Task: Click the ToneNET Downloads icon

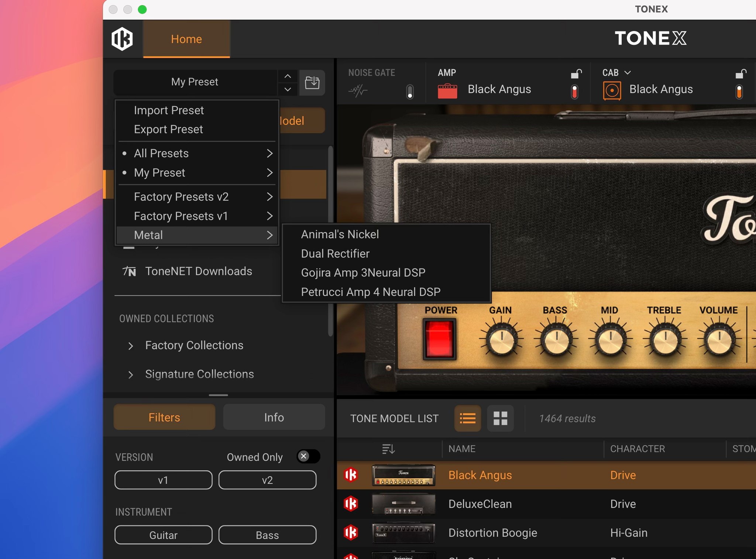Action: pyautogui.click(x=129, y=271)
